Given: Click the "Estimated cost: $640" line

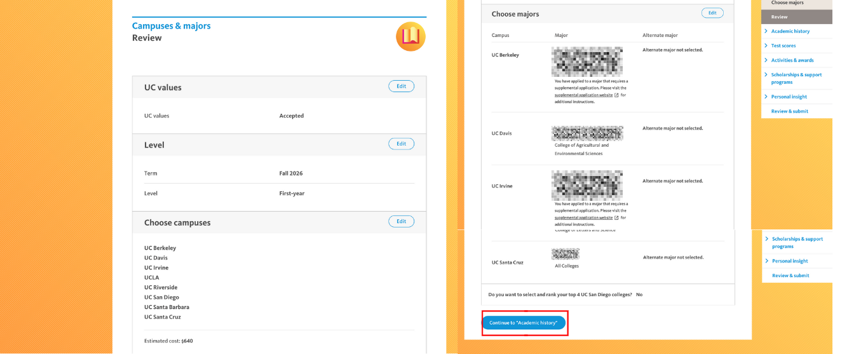Looking at the screenshot, I should (x=168, y=341).
